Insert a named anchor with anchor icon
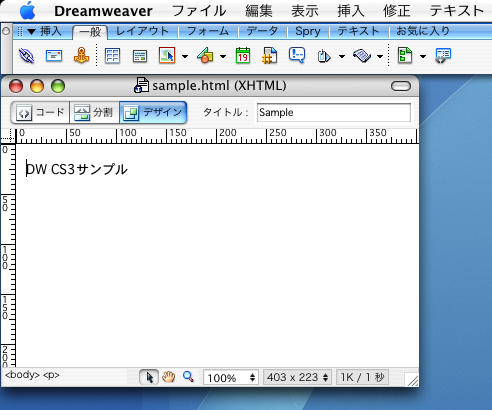 pyautogui.click(x=81, y=55)
